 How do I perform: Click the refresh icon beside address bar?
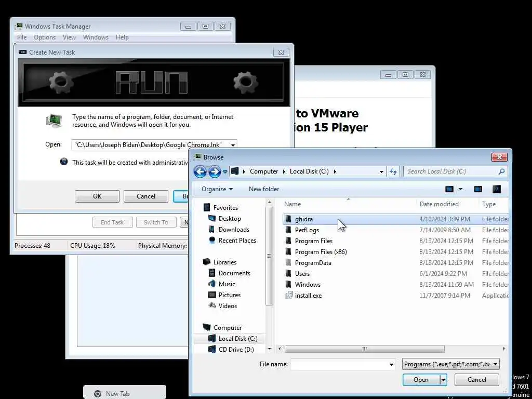[x=393, y=171]
